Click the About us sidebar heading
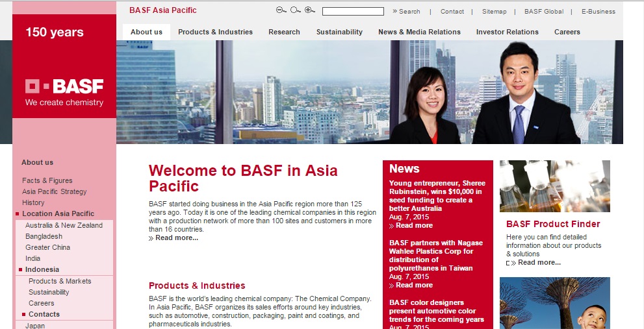The image size is (644, 329). pos(38,162)
